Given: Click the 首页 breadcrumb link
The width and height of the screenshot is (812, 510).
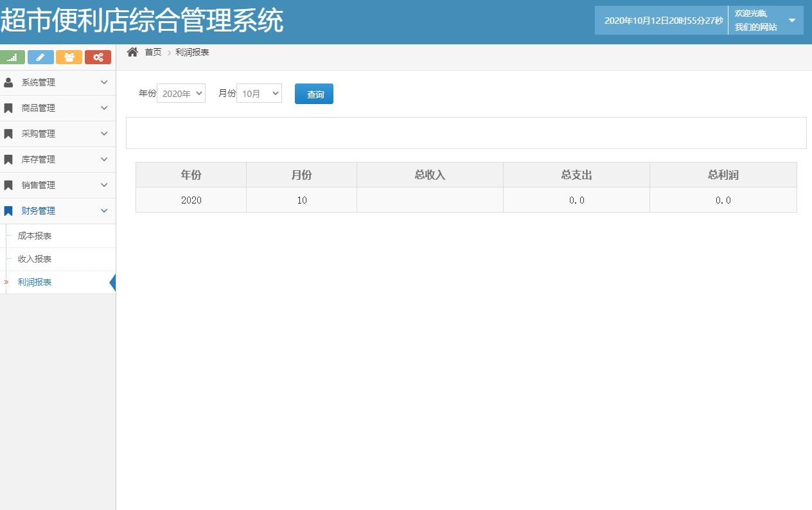Looking at the screenshot, I should pos(153,52).
